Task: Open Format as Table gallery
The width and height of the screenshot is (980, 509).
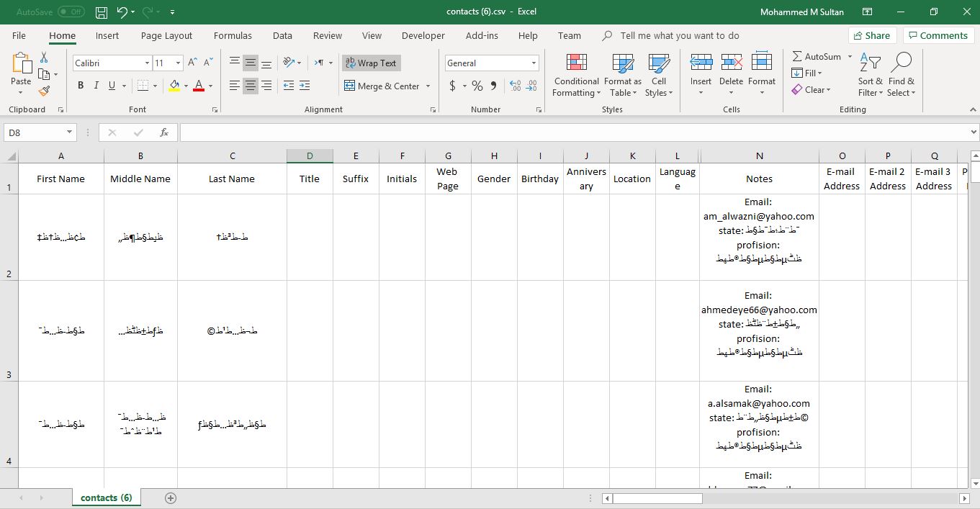Action: coord(622,75)
